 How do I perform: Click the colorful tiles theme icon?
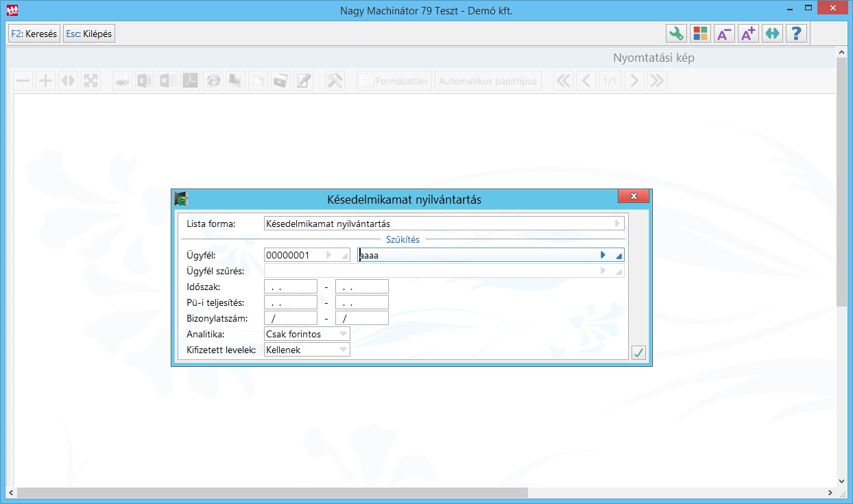coord(700,34)
